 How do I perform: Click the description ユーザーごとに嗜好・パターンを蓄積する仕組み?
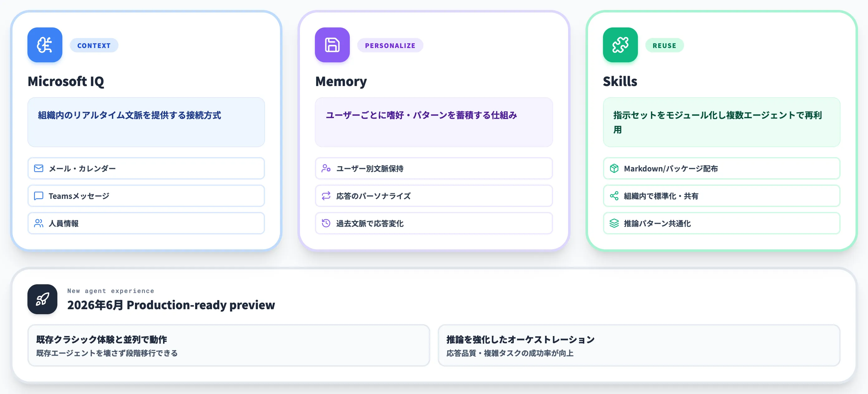click(421, 115)
